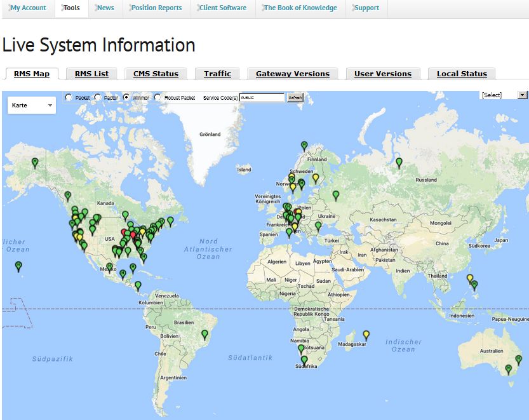529x420 pixels.
Task: Open the Karte map type dropdown
Action: pos(32,105)
